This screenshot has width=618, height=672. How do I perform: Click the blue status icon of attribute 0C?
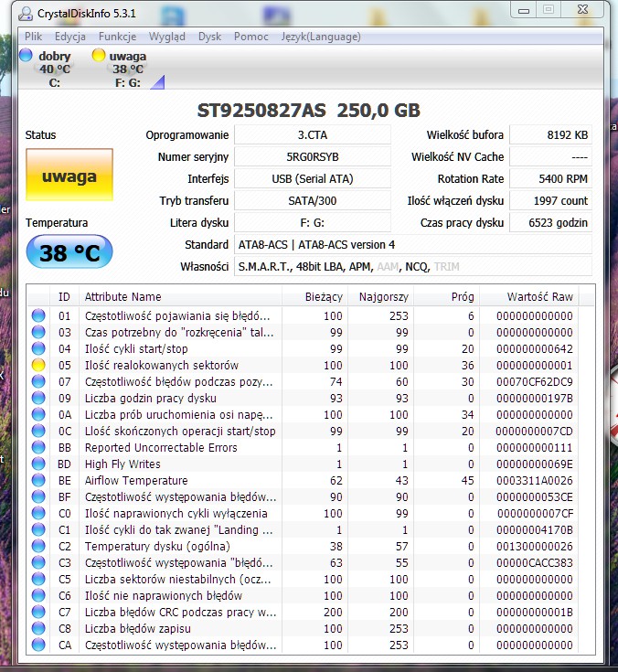(38, 431)
